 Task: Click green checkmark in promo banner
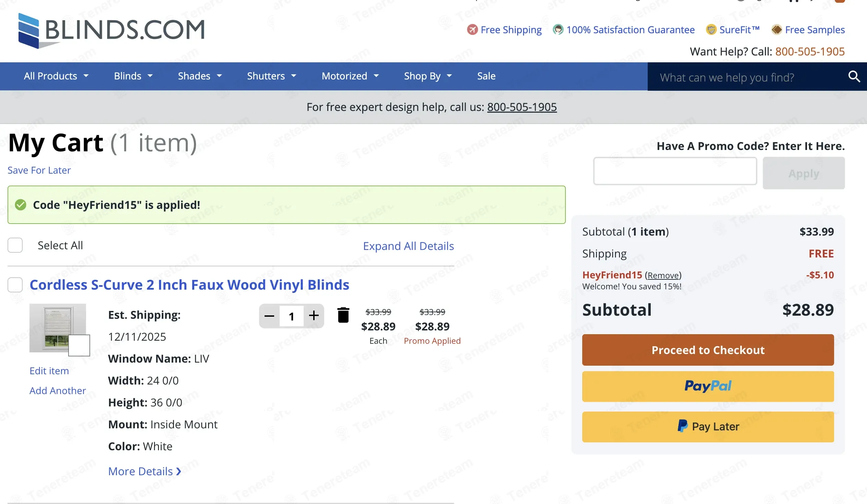(x=21, y=205)
